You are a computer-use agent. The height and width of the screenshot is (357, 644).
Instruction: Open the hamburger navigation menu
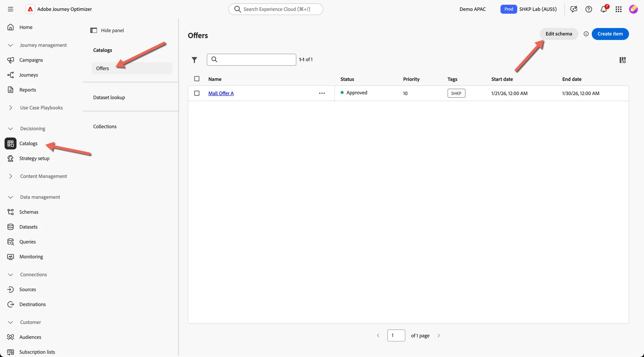[10, 9]
